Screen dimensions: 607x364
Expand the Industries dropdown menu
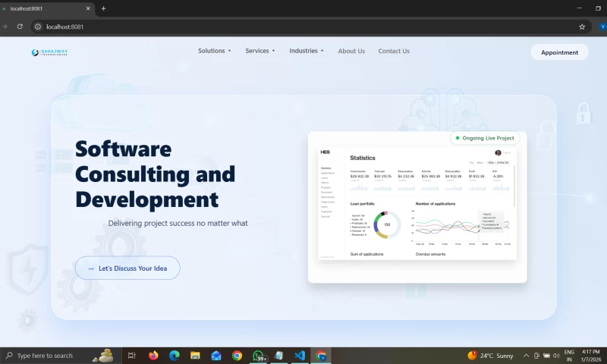click(307, 51)
